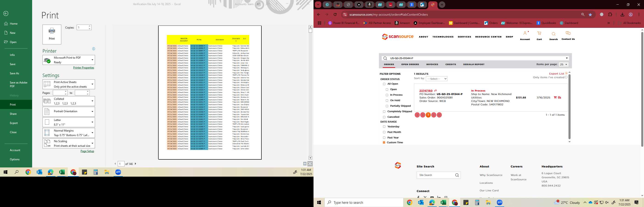644x207 pixels.
Task: Open the No Scaling dropdown
Action: tap(69, 143)
